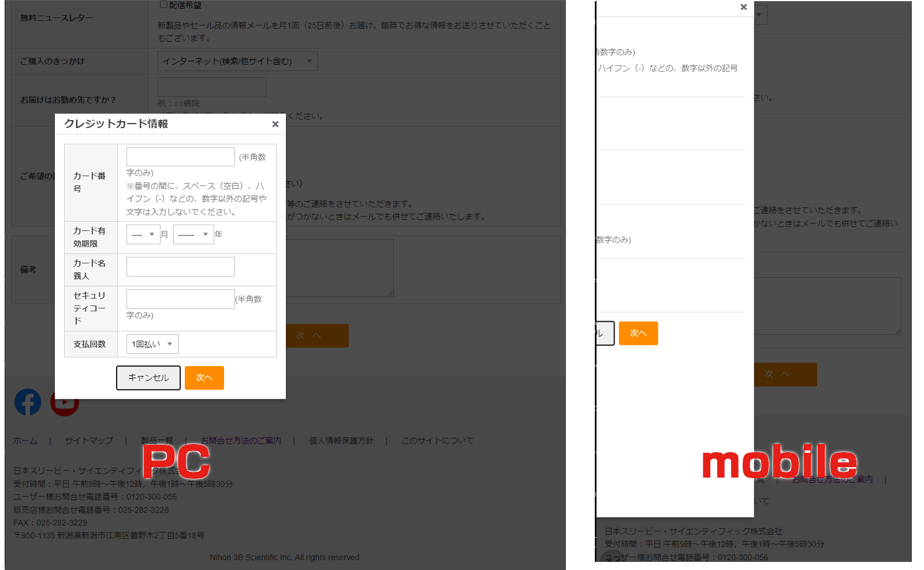Expand the card expiry month dropdown
This screenshot has height=570, width=924.
pyautogui.click(x=143, y=234)
